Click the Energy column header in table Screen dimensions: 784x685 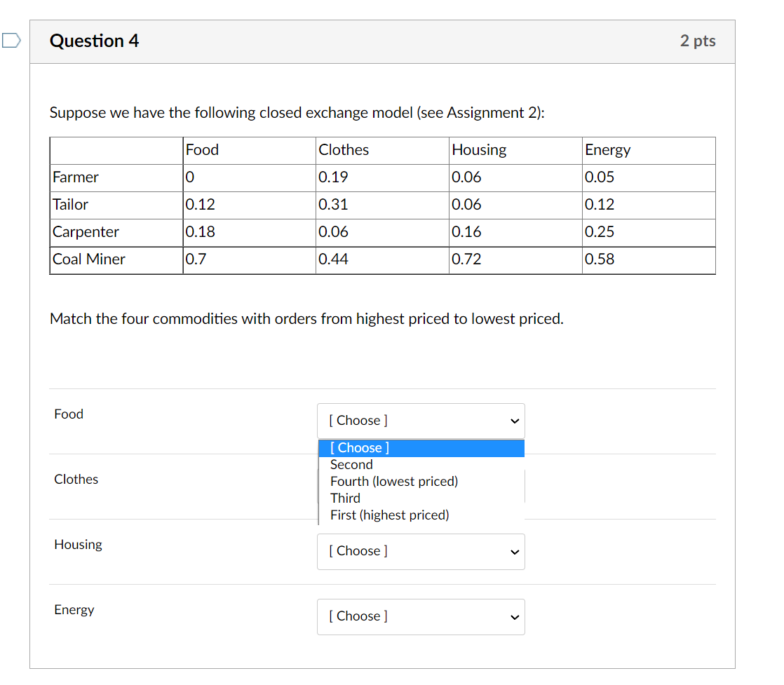click(x=649, y=151)
